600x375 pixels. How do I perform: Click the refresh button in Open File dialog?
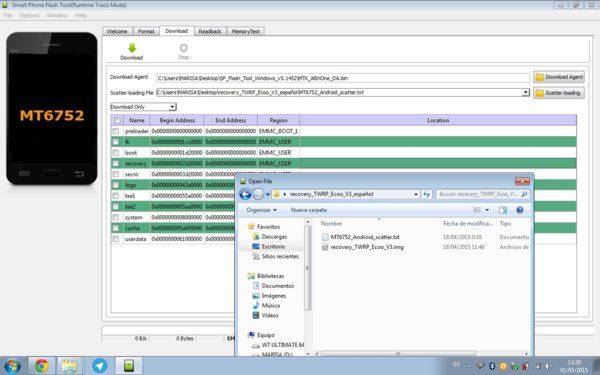(426, 194)
